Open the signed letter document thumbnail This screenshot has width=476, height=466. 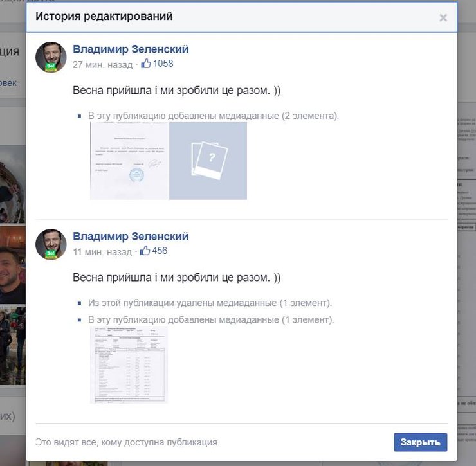129,161
